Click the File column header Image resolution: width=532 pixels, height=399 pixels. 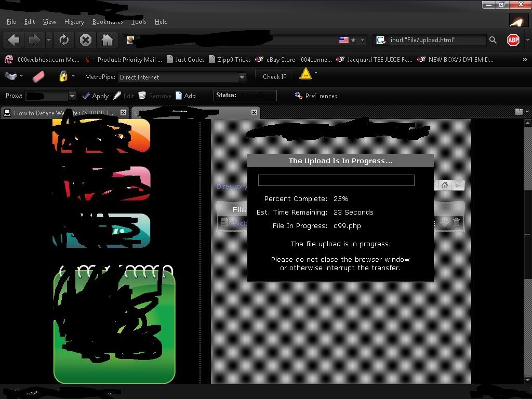pyautogui.click(x=239, y=210)
